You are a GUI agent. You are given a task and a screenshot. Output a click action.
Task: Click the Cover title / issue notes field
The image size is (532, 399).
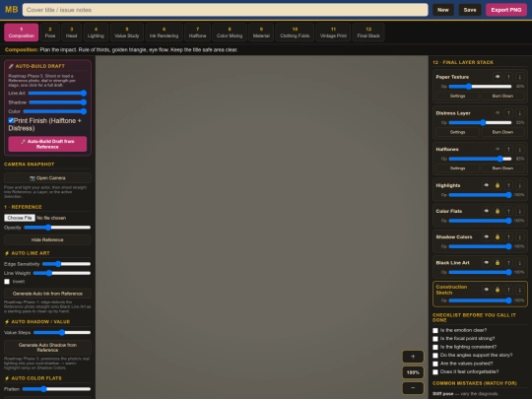tap(225, 10)
